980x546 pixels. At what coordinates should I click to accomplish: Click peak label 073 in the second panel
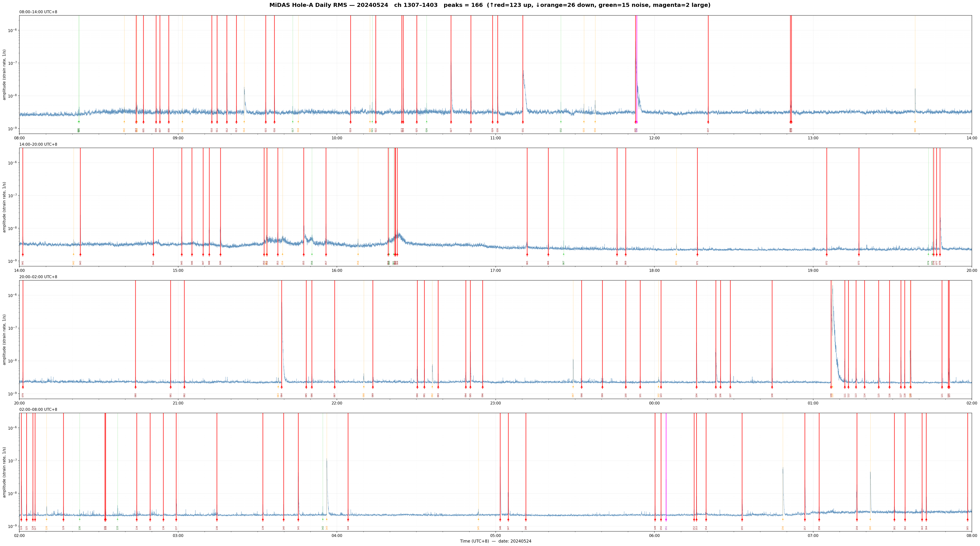pos(859,263)
